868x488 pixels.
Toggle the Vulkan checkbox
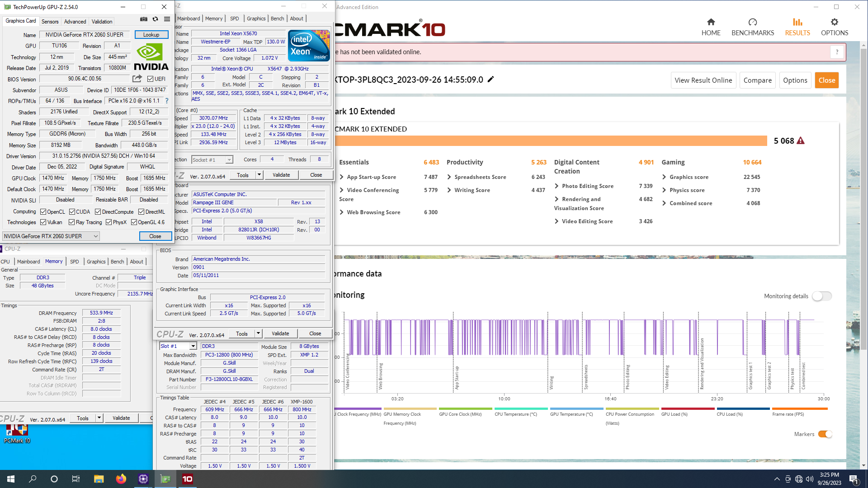click(x=43, y=222)
